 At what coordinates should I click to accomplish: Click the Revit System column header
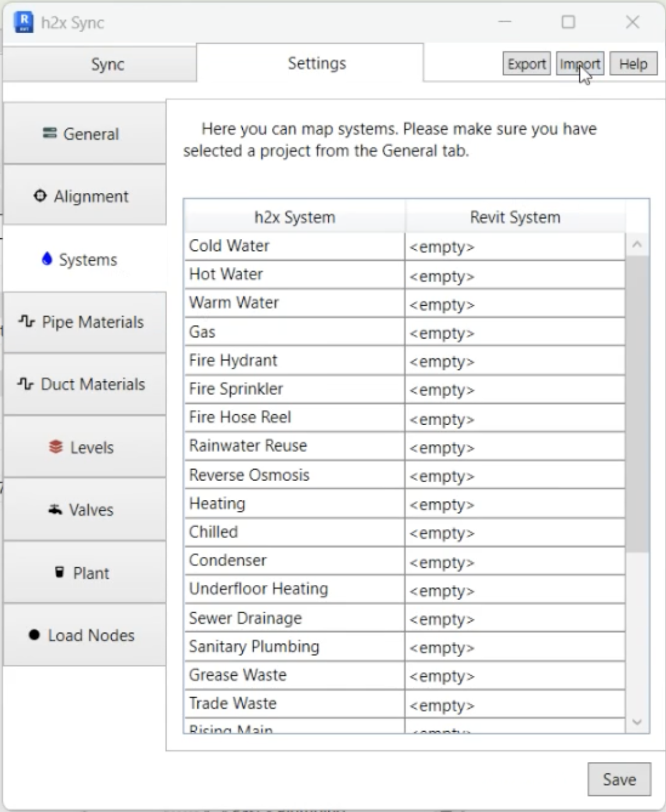[x=515, y=217]
